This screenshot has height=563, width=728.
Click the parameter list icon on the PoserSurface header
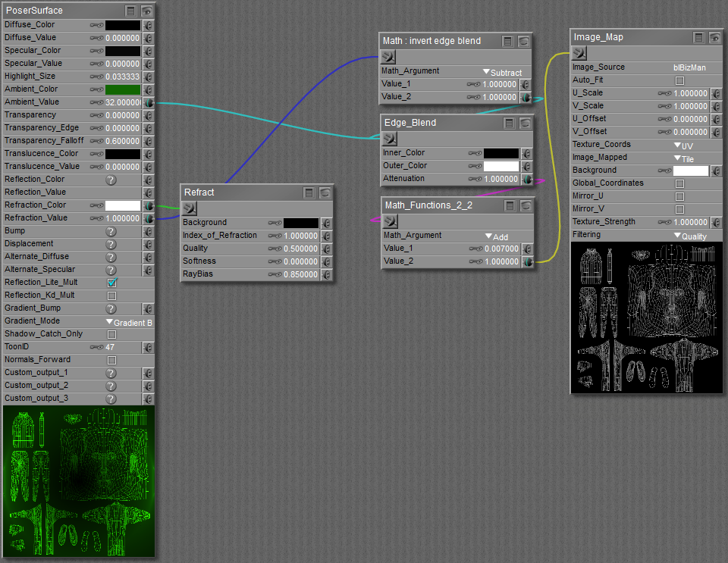131,11
